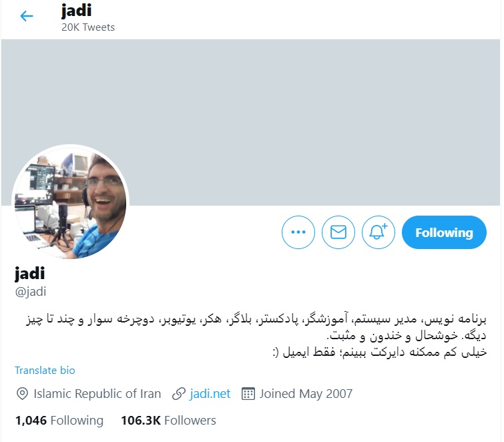Send a direct message via envelope icon
Image resolution: width=504 pixels, height=442 pixels.
[x=338, y=232]
